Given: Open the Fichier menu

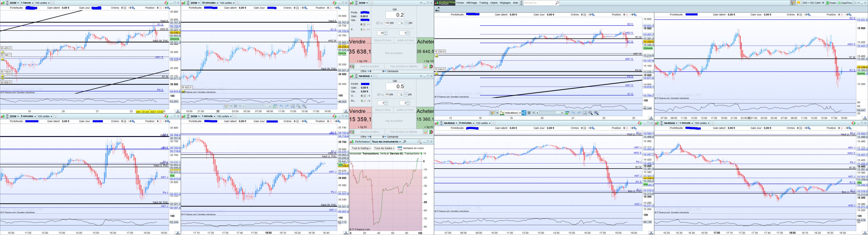Looking at the screenshot, I should [460, 3].
